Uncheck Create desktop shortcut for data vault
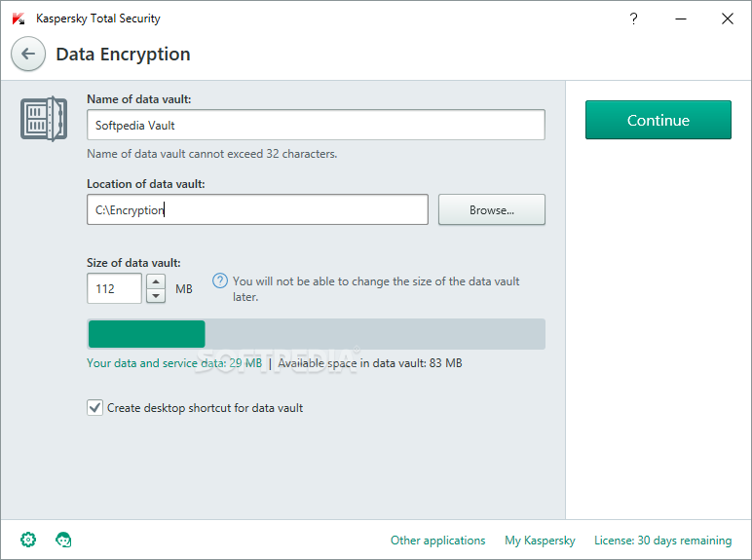The width and height of the screenshot is (752, 560). (x=94, y=407)
